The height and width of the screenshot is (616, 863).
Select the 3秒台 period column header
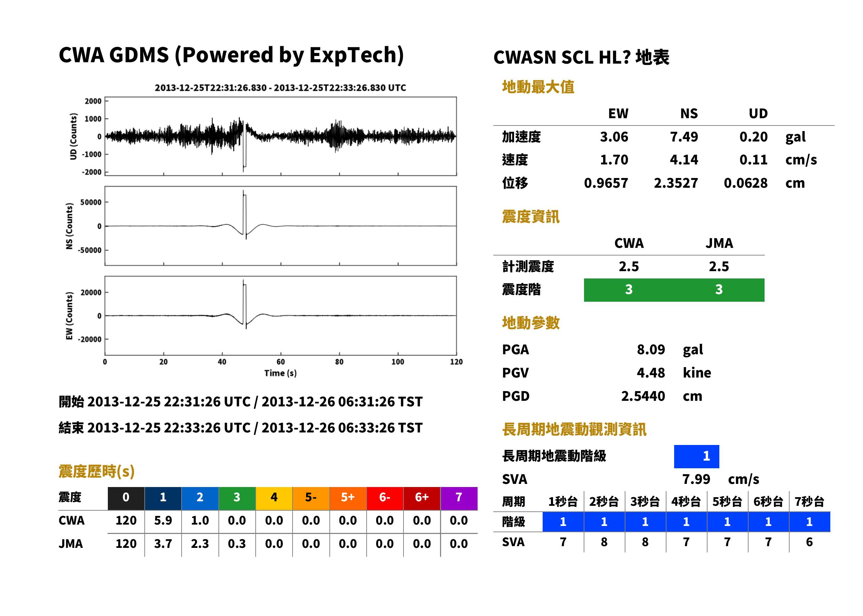645,502
